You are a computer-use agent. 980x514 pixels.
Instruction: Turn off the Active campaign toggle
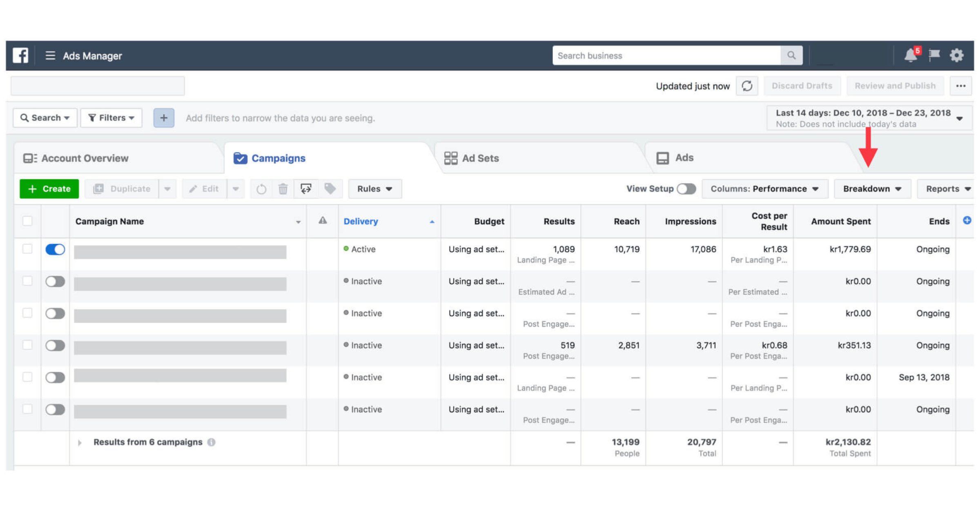(x=55, y=249)
